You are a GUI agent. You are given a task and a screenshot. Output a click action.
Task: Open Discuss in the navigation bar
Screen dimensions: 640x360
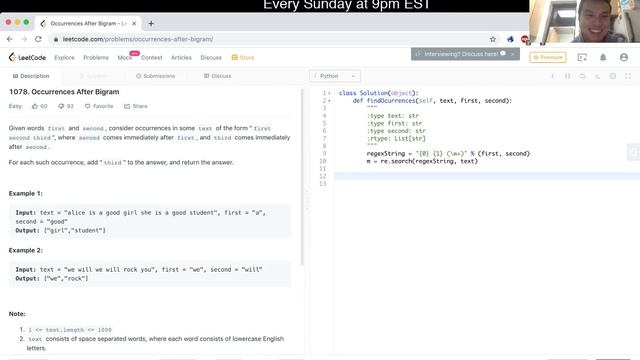(x=211, y=58)
